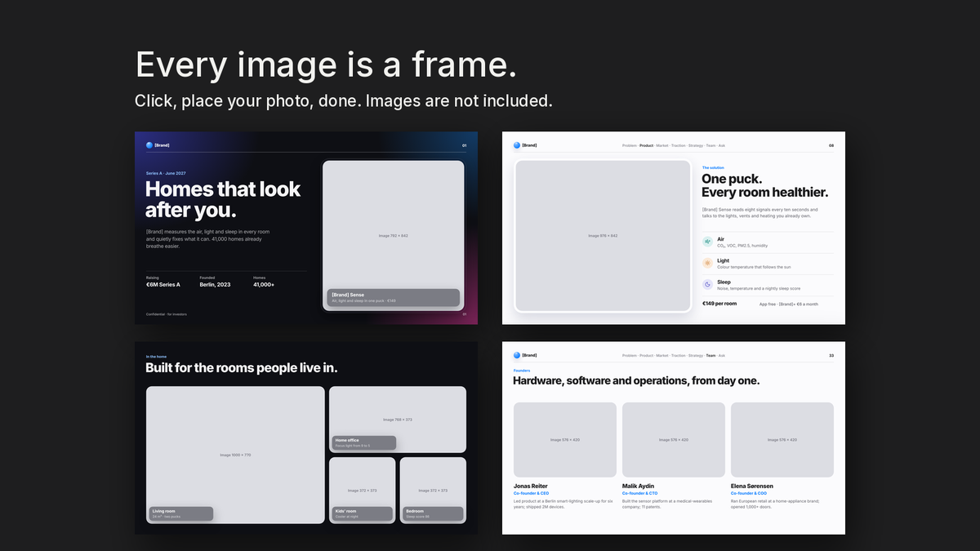The image size is (980, 551).
Task: Click the "CO₂, VOC, PM2.5, humidity" line
Action: 742,246
